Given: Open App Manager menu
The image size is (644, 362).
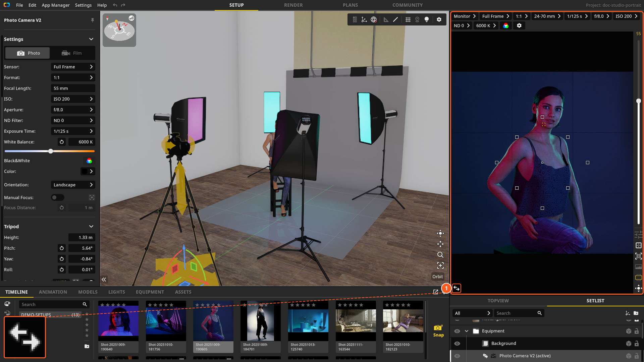Looking at the screenshot, I should pos(56,5).
